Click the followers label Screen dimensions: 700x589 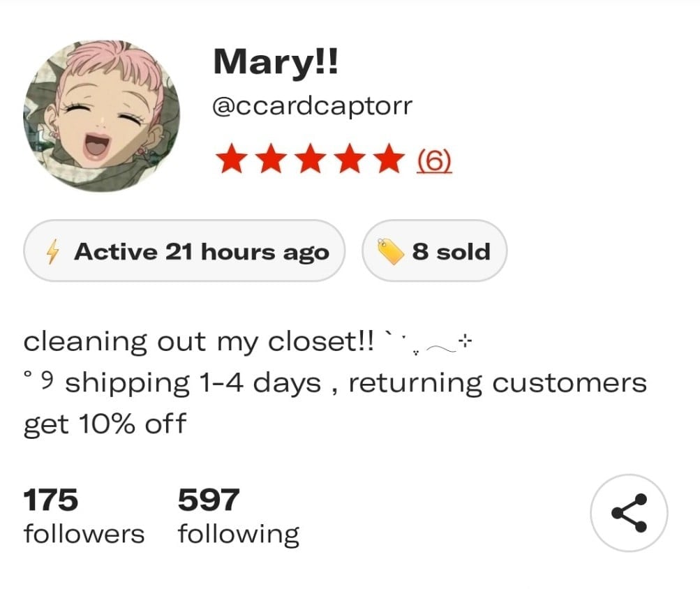pos(84,534)
